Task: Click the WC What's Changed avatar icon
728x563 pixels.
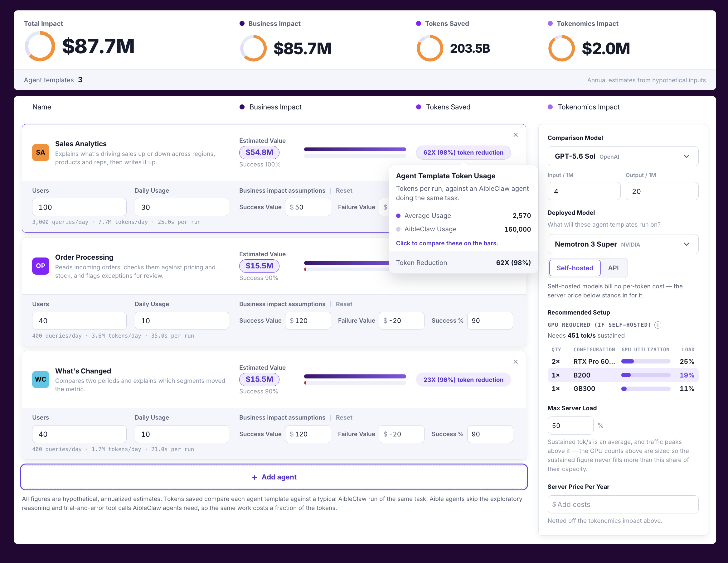Action: click(x=40, y=379)
